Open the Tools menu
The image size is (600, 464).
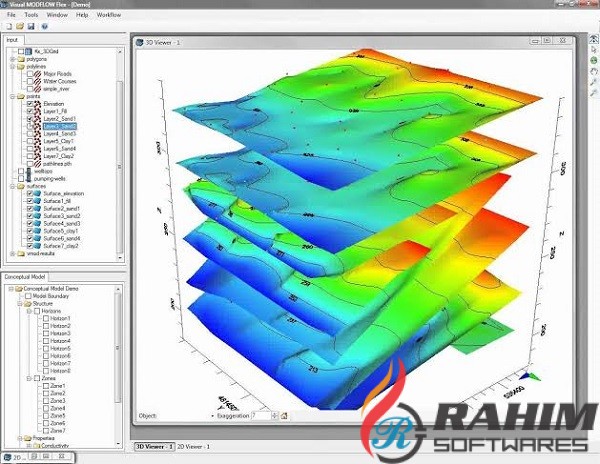click(x=31, y=15)
